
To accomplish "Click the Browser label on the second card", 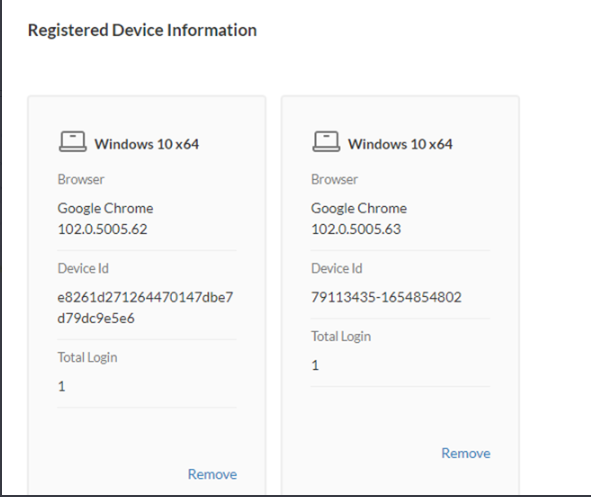I will [335, 179].
